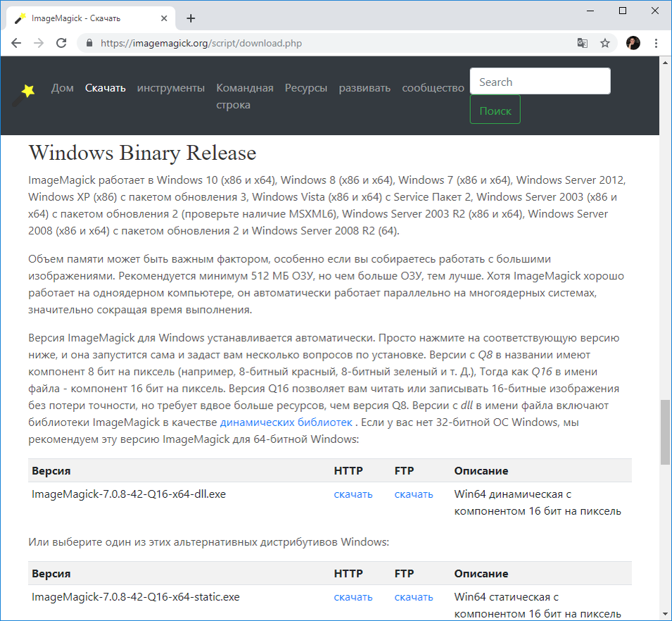The width and height of the screenshot is (672, 621).
Task: Open the Командная строка nav item
Action: point(245,96)
